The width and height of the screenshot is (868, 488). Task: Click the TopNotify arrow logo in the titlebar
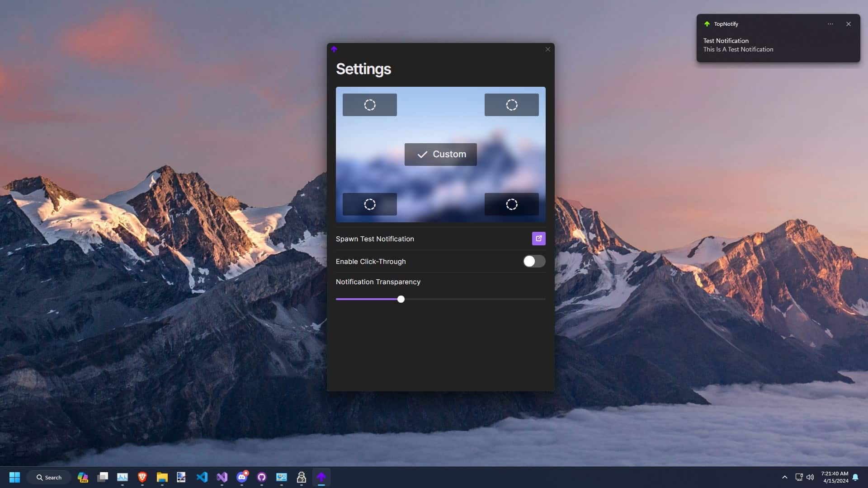(x=334, y=49)
